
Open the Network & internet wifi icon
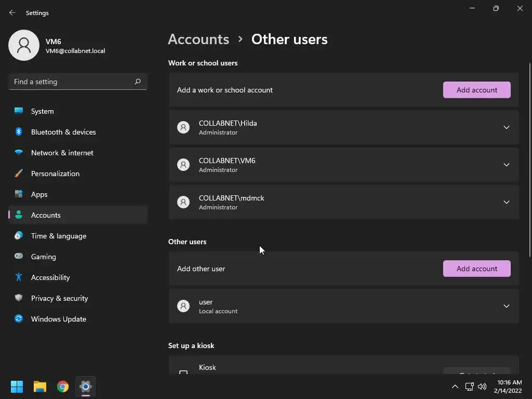coord(19,153)
